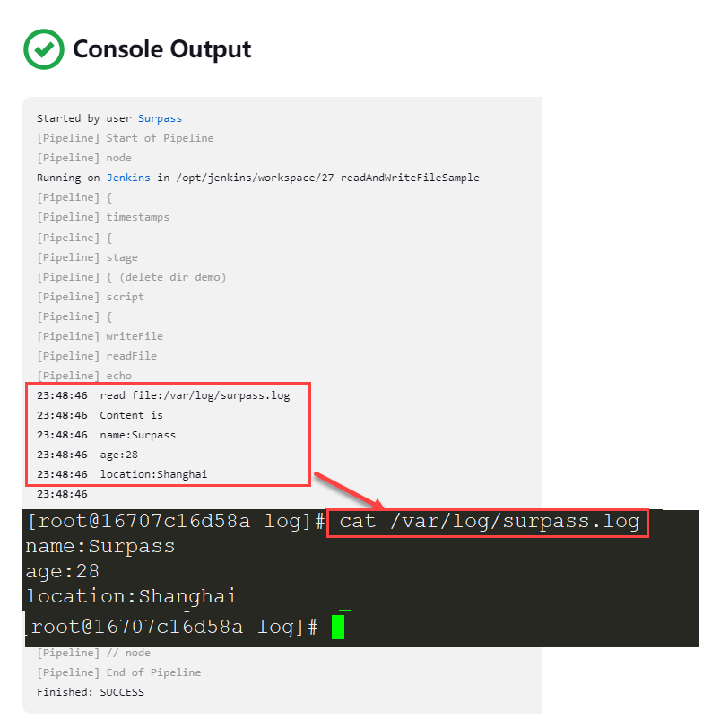Select the 'cat /var/log/surpass.log' command text
This screenshot has height=728, width=703.
tap(489, 522)
